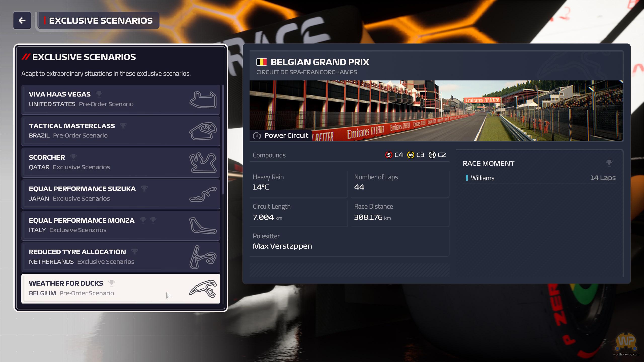The image size is (644, 362).
Task: Click the Spa-Francorchamps circuit preview image
Action: [436, 111]
